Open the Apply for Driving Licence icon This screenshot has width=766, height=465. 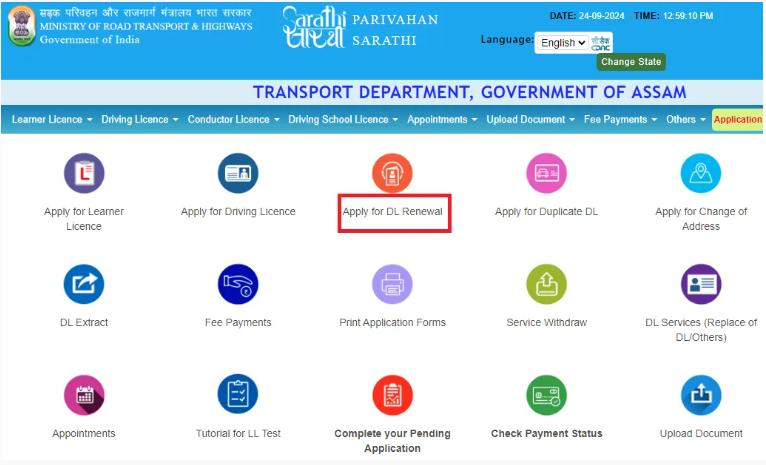coord(238,174)
